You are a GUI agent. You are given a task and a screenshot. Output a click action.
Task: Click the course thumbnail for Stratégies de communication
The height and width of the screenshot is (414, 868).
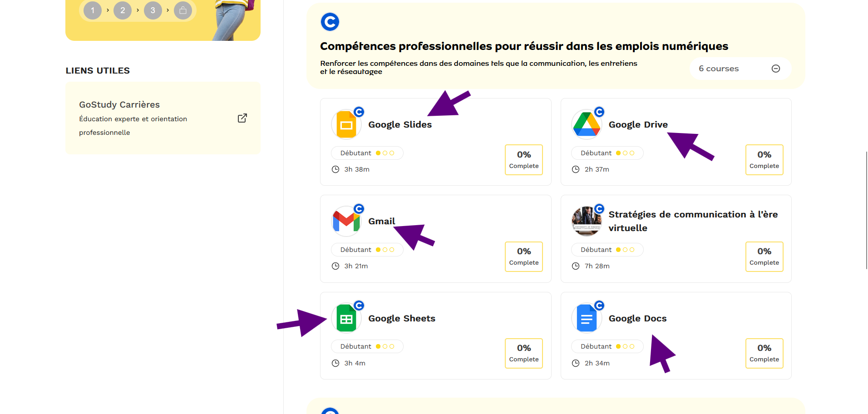click(587, 221)
